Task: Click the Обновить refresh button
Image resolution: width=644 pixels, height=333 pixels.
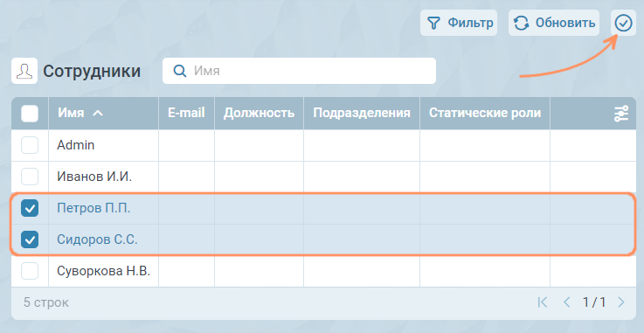Action: click(x=554, y=23)
